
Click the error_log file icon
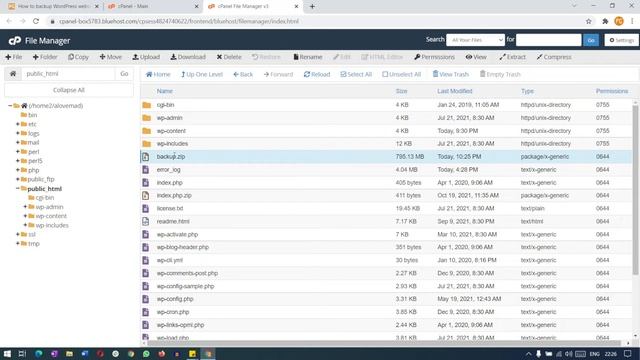146,170
